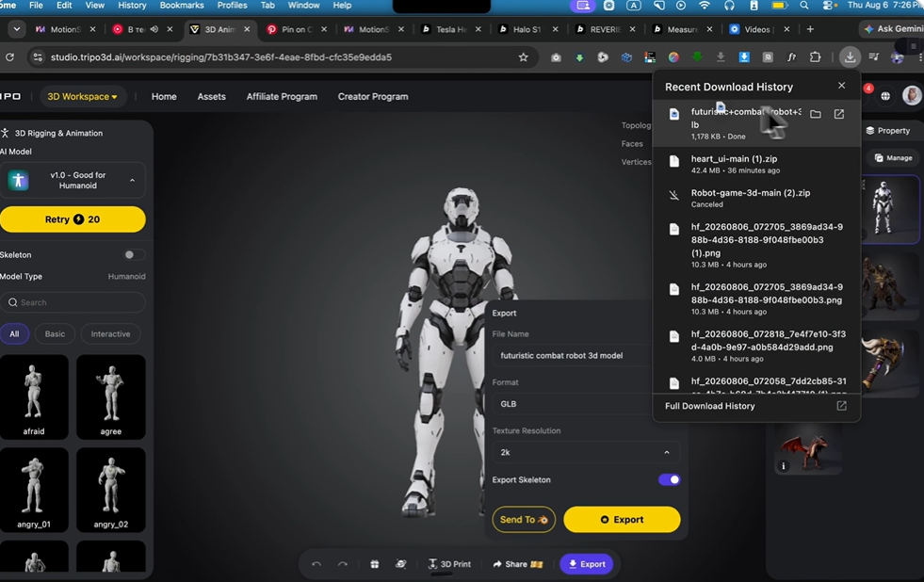Toggle the Export Skeleton switch
The image size is (924, 582).
coord(669,479)
